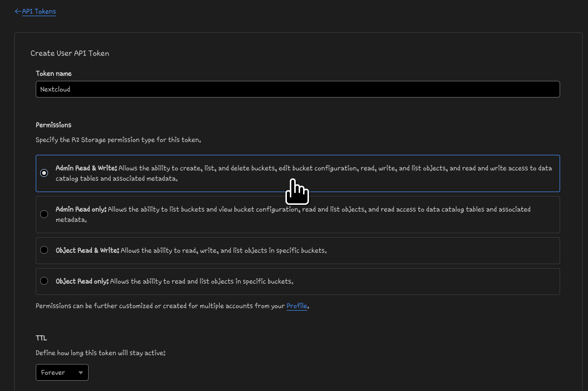Go back via the API Tokens link
Image resolution: width=588 pixels, height=391 pixels.
click(x=39, y=11)
